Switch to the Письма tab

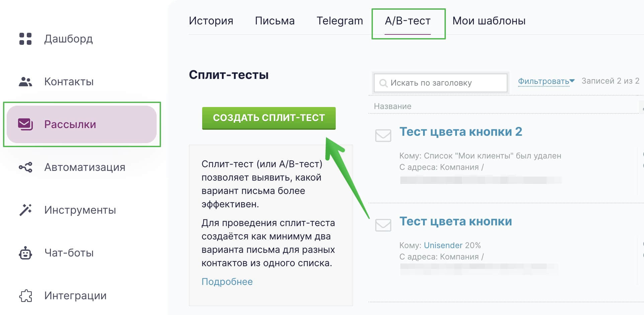click(x=275, y=21)
